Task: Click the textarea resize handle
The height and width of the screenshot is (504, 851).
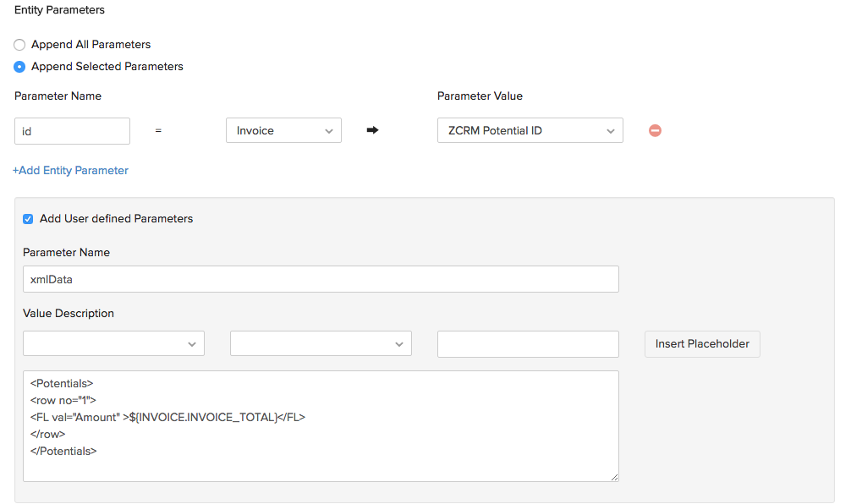Action: [x=613, y=479]
